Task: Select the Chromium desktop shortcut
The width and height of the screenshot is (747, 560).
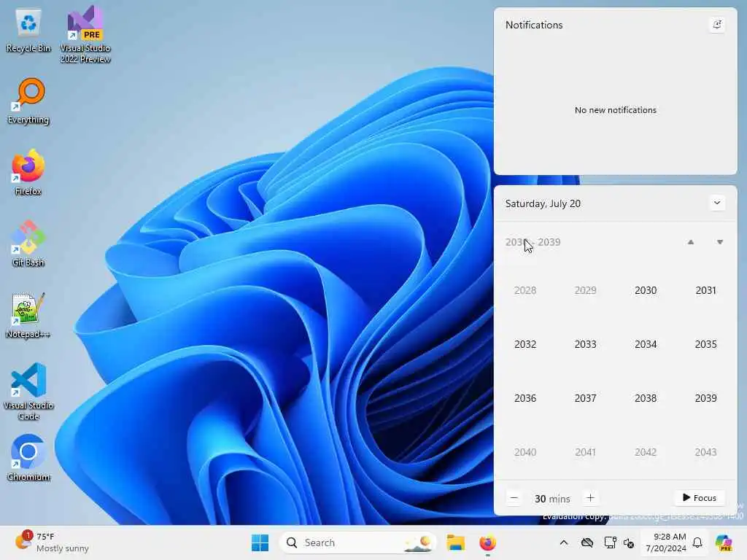Action: 28,458
